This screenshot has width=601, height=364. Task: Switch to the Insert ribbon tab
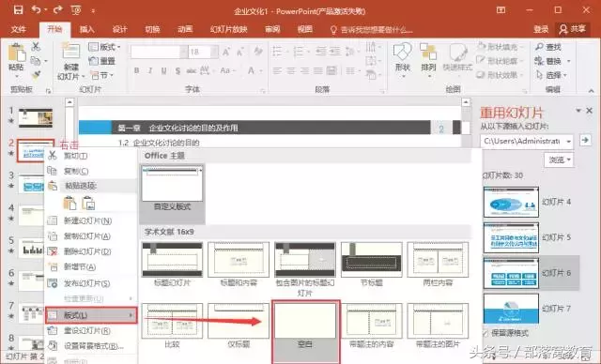[x=86, y=29]
